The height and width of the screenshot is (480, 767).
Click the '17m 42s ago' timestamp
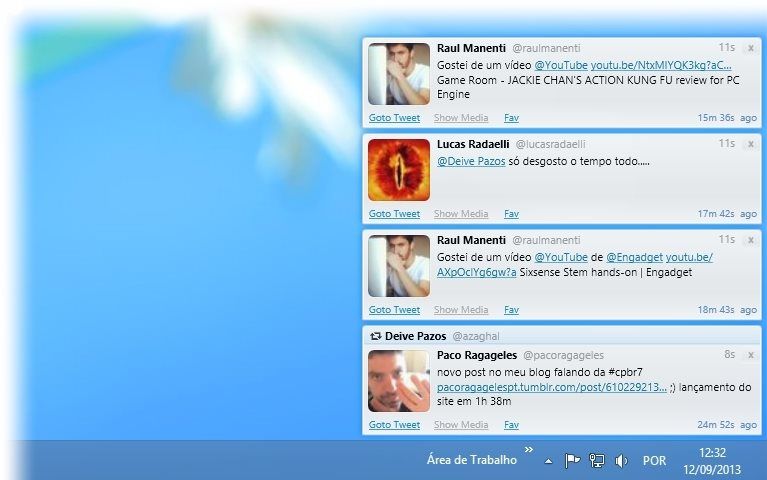click(727, 214)
